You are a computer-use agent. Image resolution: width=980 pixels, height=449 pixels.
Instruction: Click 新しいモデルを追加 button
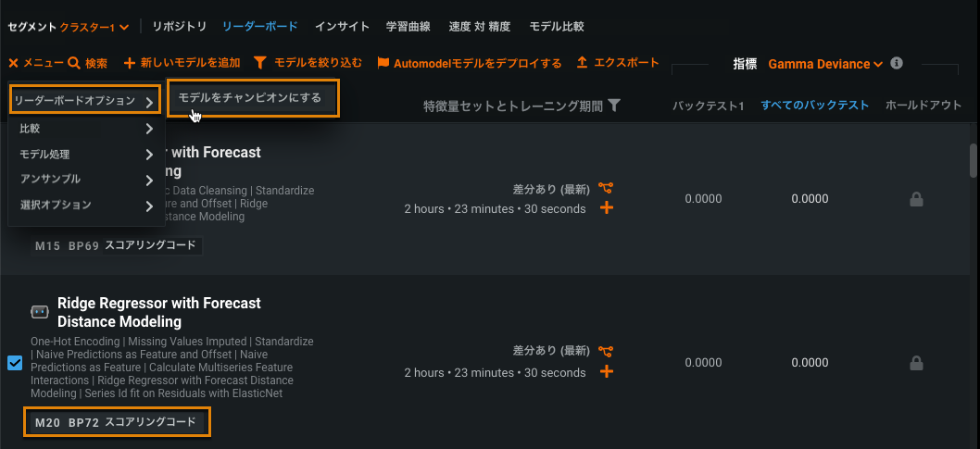pos(182,63)
